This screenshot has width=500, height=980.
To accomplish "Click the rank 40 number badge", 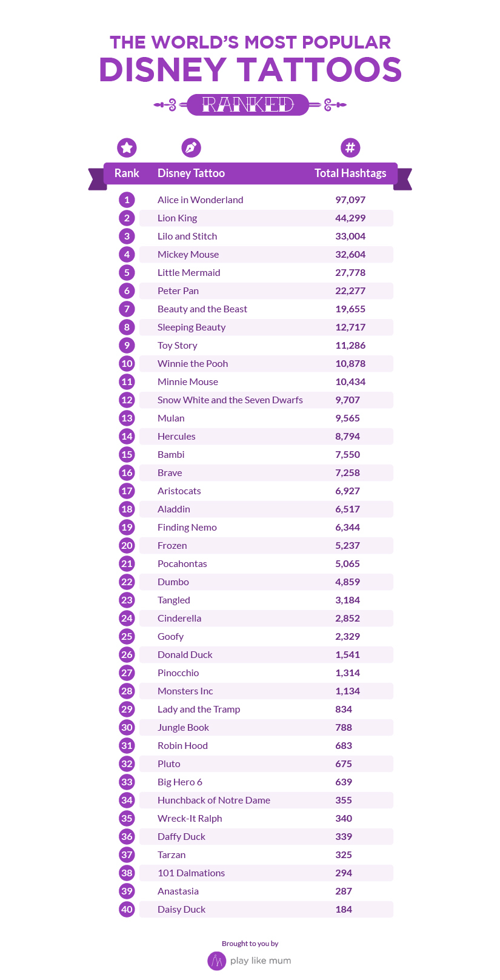I will pyautogui.click(x=127, y=909).
